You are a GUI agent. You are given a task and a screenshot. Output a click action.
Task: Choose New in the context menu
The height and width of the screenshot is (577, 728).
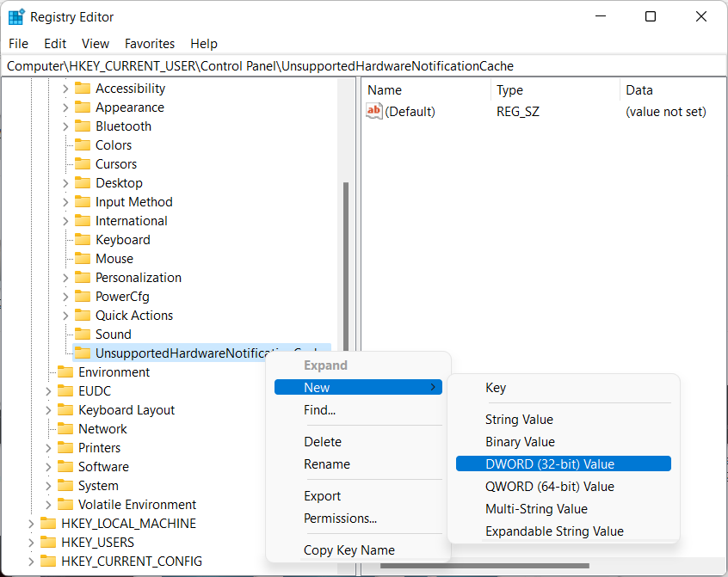(358, 387)
